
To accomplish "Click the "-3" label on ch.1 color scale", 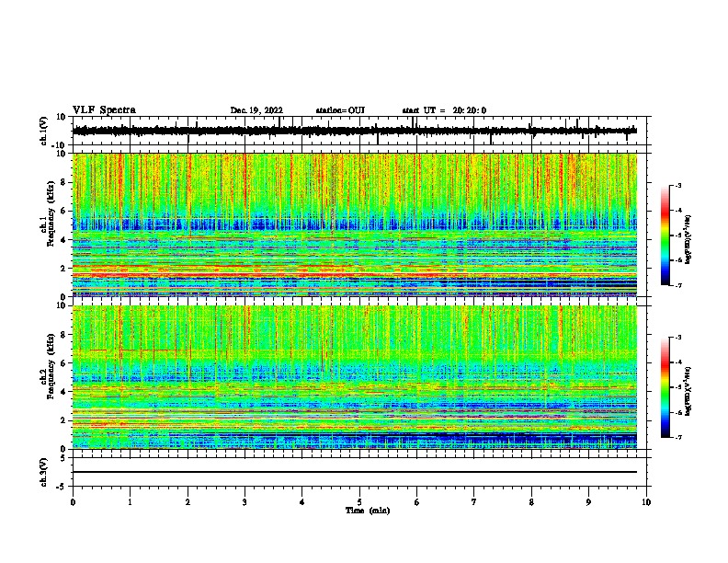I will 677,186.
